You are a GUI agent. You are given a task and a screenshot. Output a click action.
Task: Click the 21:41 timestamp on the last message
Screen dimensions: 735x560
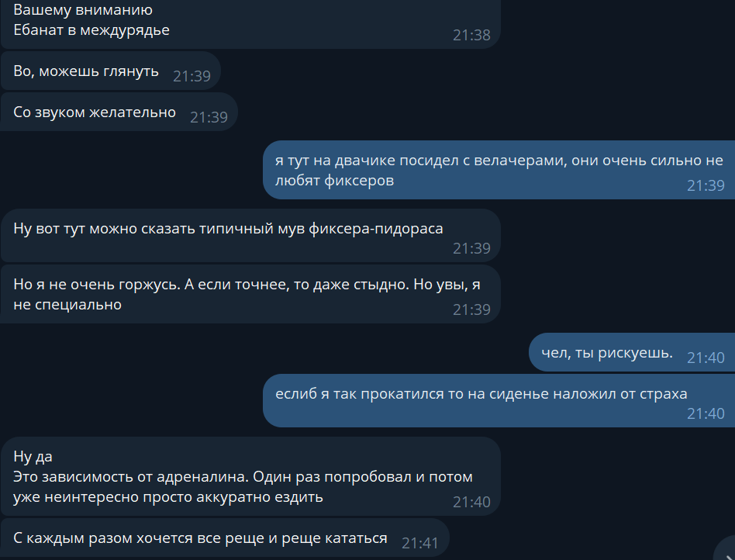(x=420, y=543)
